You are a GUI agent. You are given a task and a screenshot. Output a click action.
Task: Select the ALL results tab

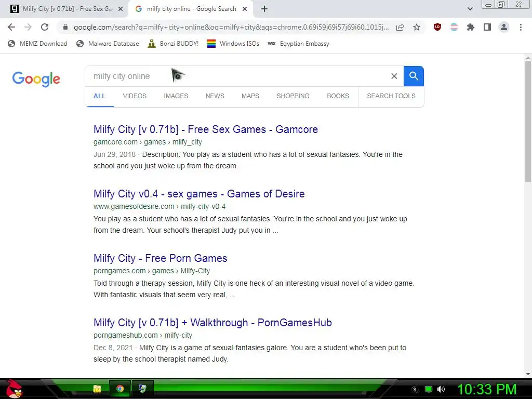(99, 96)
